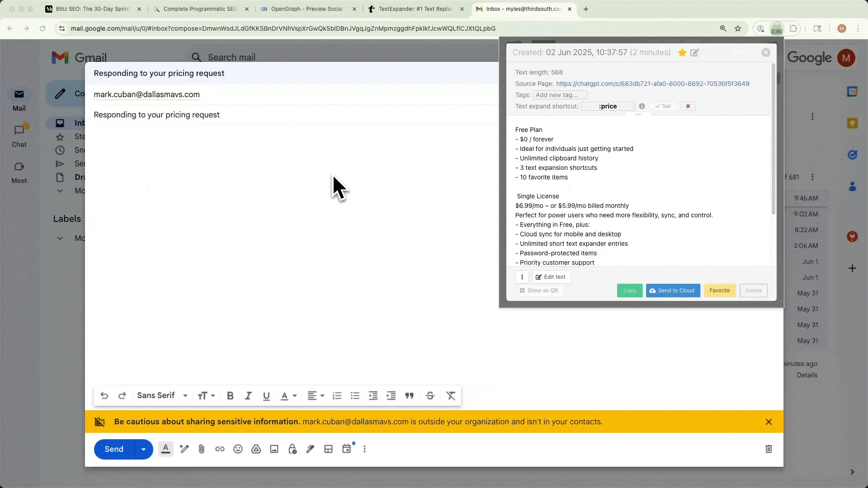Open the text alignment dropdown

(316, 395)
